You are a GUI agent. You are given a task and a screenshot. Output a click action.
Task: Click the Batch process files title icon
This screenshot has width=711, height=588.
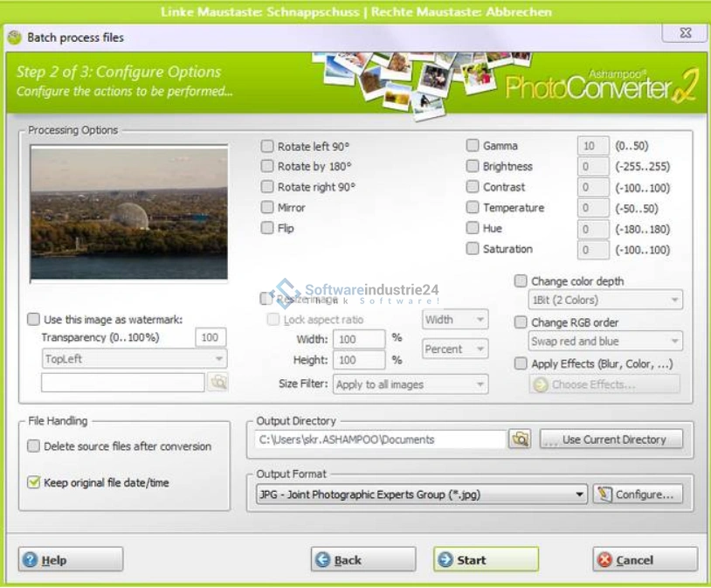pyautogui.click(x=14, y=38)
